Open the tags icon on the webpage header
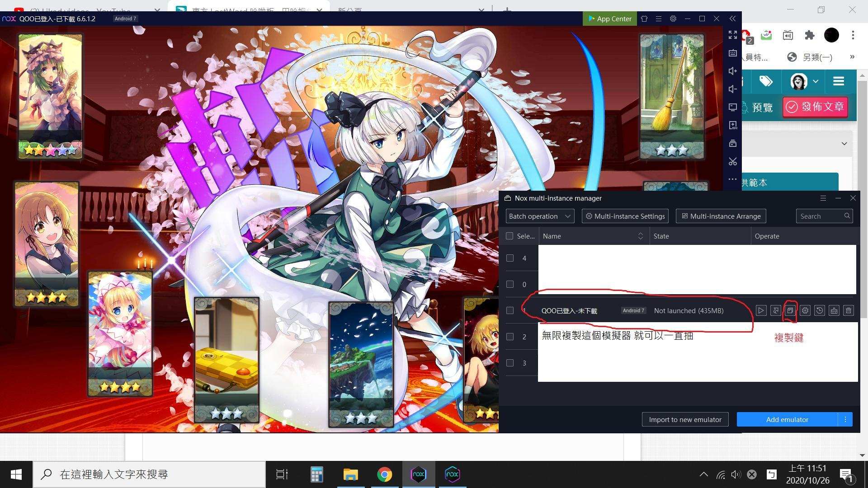This screenshot has height=488, width=868. (766, 81)
